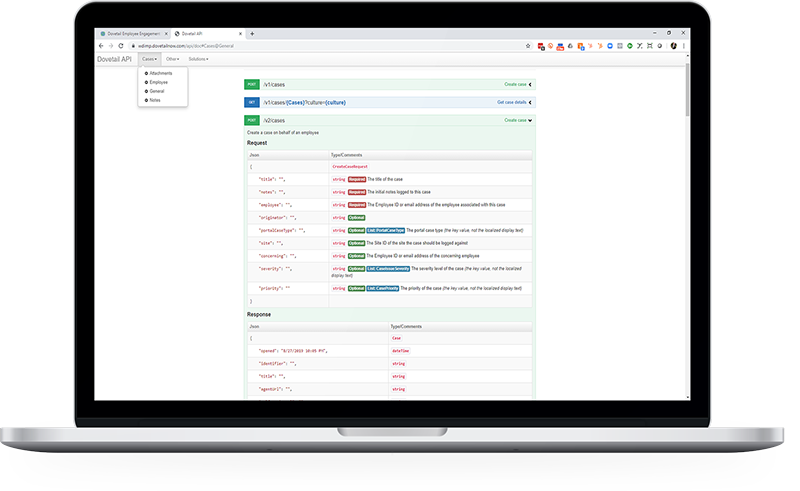Image resolution: width=800 pixels, height=491 pixels.
Task: Click the List: CasePriority badge
Action: click(x=383, y=289)
